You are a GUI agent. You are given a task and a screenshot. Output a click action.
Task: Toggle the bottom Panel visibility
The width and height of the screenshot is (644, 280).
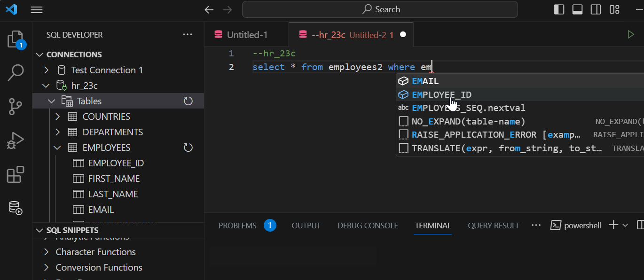pyautogui.click(x=577, y=9)
